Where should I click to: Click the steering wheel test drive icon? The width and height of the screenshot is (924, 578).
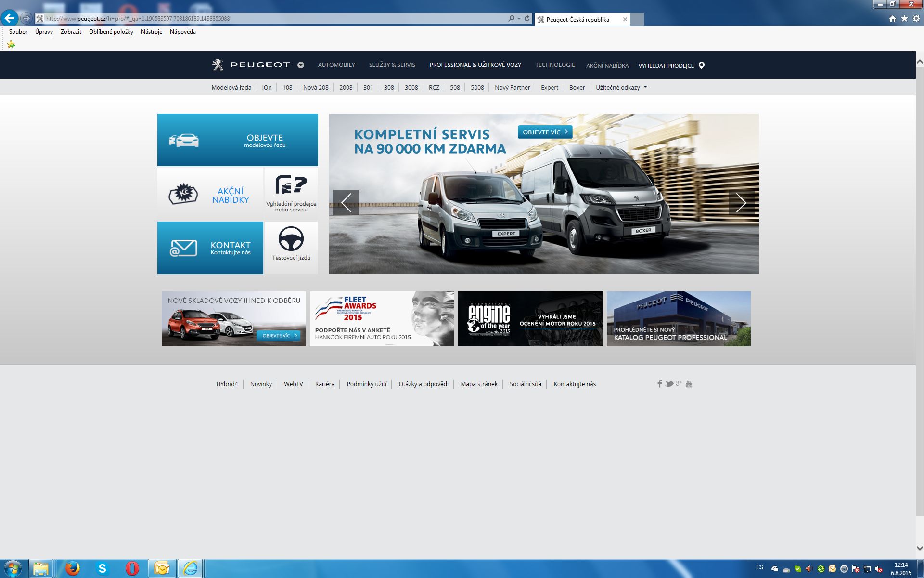click(291, 238)
